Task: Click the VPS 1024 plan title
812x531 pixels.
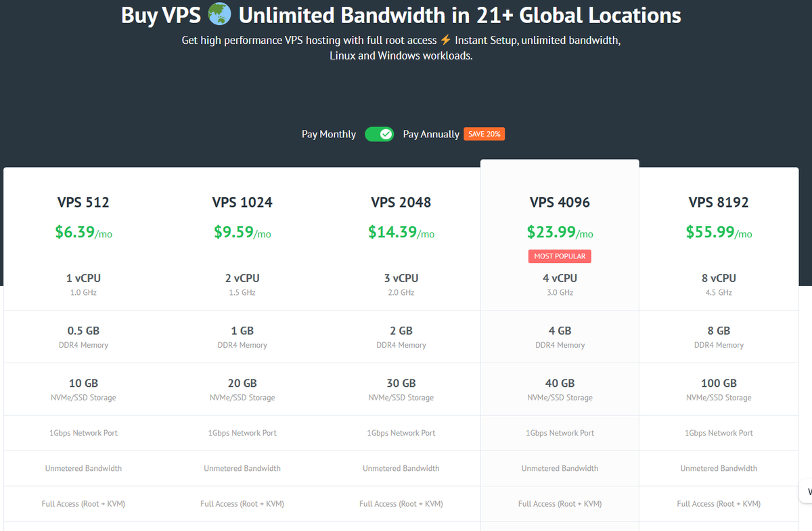Action: coord(242,202)
